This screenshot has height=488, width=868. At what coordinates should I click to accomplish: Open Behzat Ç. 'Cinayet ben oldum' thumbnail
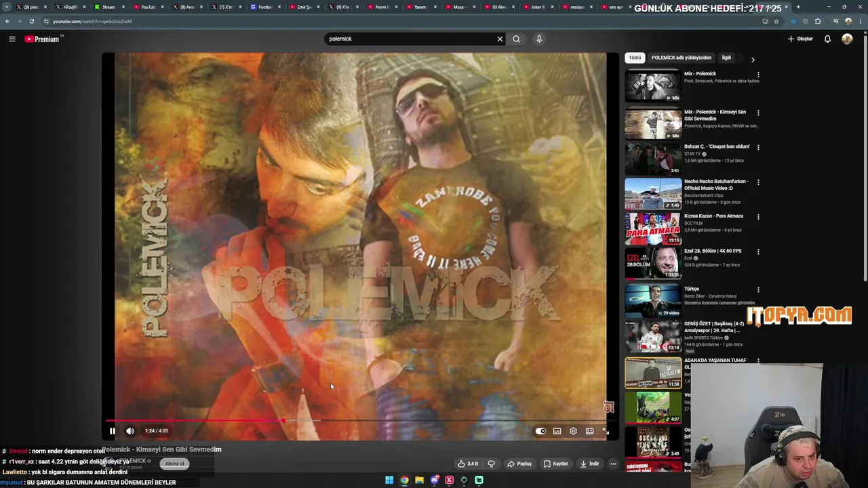(653, 159)
